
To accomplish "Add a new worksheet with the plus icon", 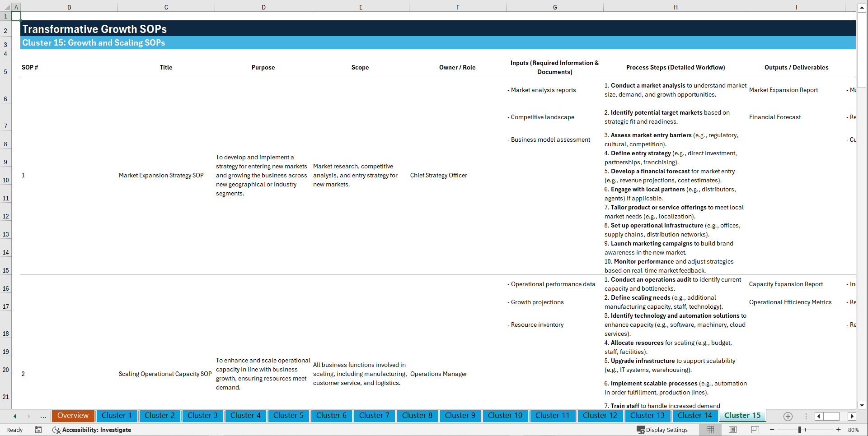I will pos(788,416).
